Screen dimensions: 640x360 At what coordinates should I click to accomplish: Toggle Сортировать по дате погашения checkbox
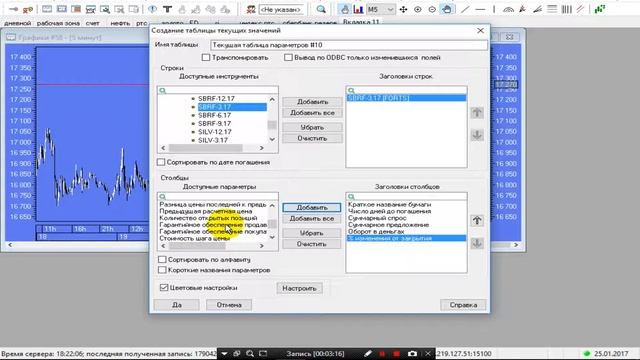161,162
